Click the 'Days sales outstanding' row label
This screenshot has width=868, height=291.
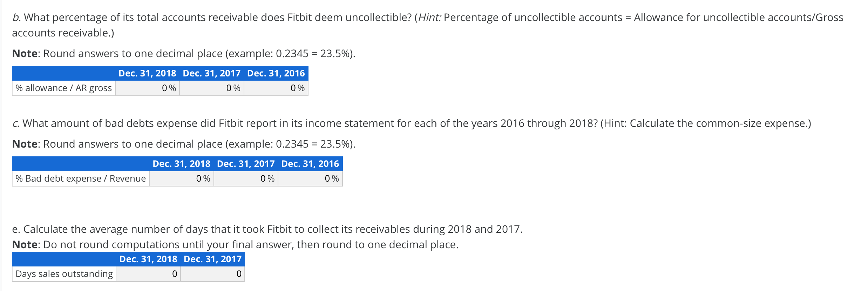coord(64,274)
